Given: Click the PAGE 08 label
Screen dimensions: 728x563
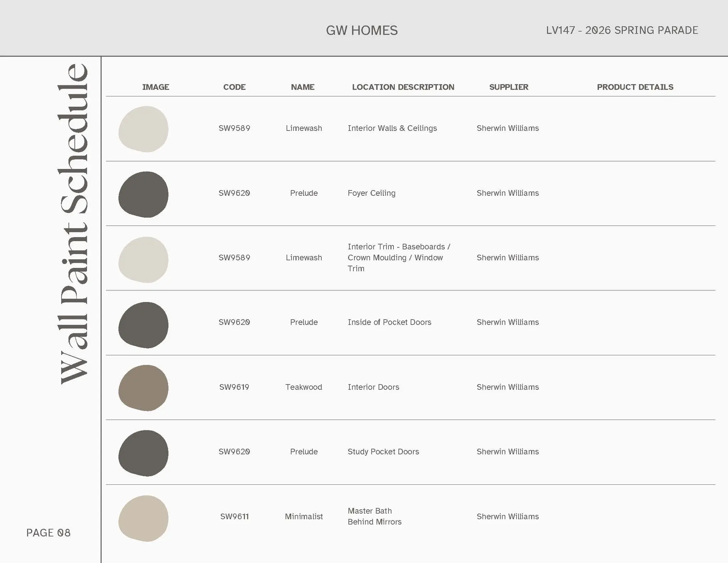Looking at the screenshot, I should point(48,532).
